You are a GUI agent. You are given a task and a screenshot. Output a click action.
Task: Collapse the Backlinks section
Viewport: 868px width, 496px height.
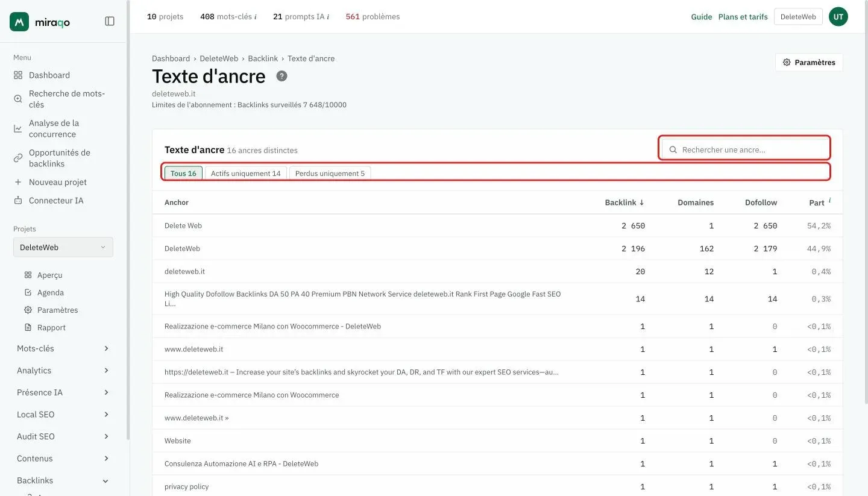coord(63,480)
